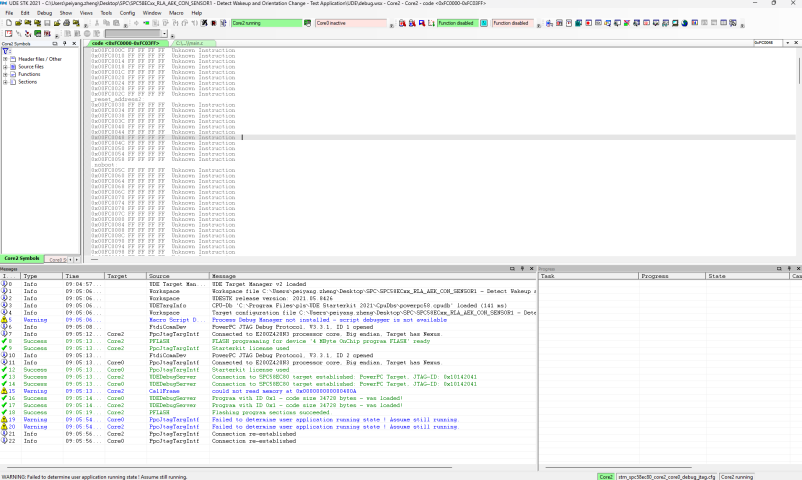Pin the Messages panel
The width and height of the screenshot is (802, 480).
pyautogui.click(x=522, y=269)
